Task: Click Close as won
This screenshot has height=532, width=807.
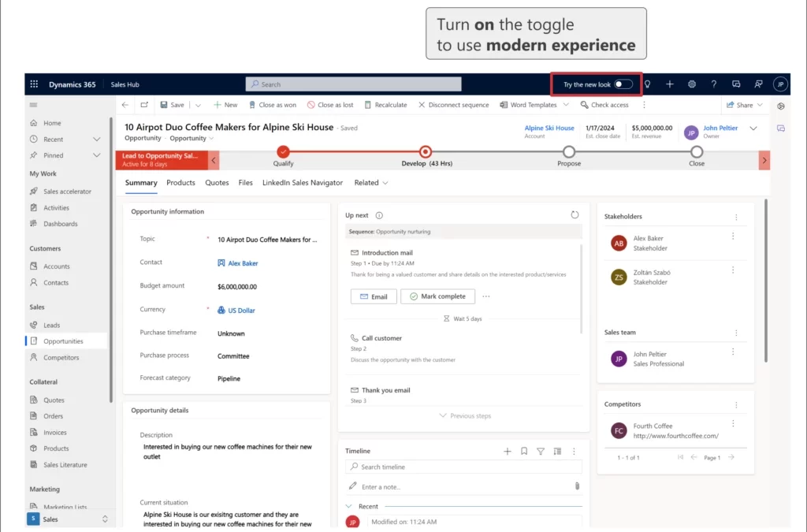Action: [x=272, y=105]
